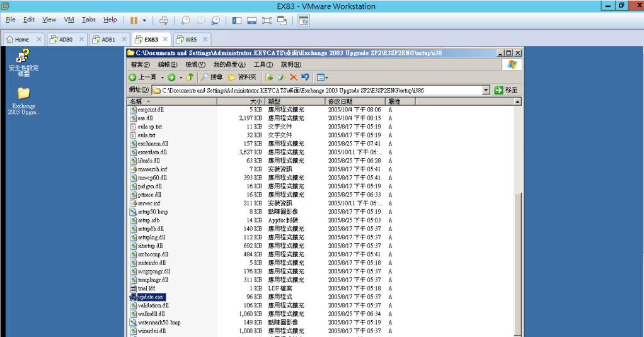
Task: Go up one folder level
Action: coord(190,77)
